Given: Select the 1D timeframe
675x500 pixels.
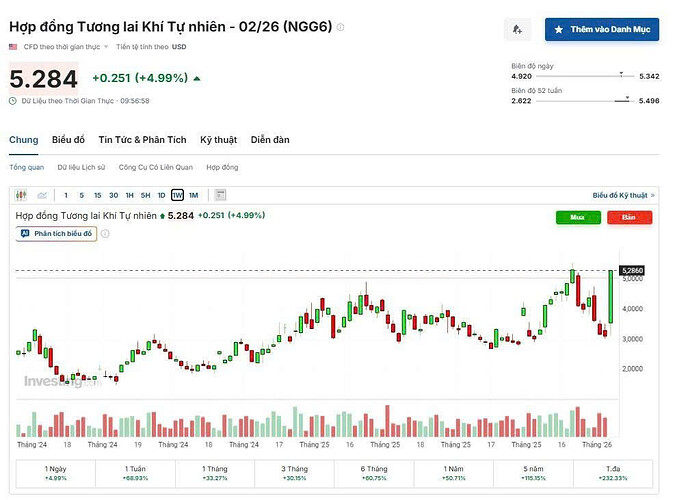Looking at the screenshot, I should [x=161, y=195].
